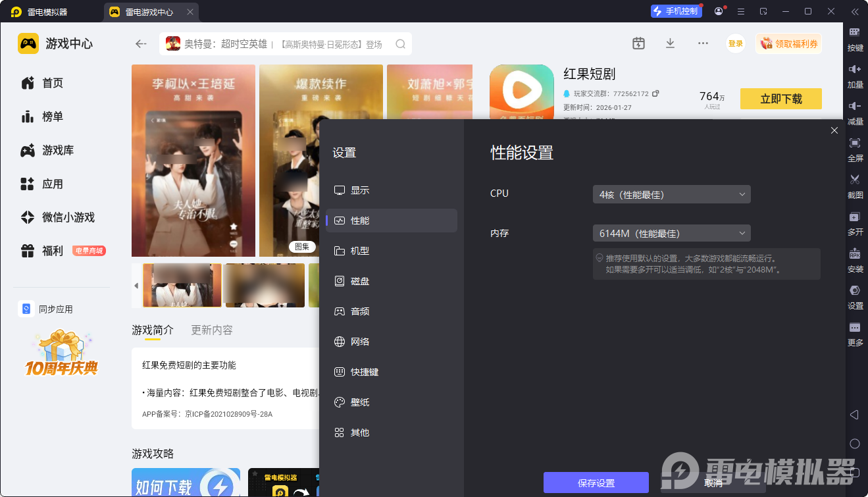Open multi-instance (多开) tool
The width and height of the screenshot is (868, 497).
coord(855,217)
